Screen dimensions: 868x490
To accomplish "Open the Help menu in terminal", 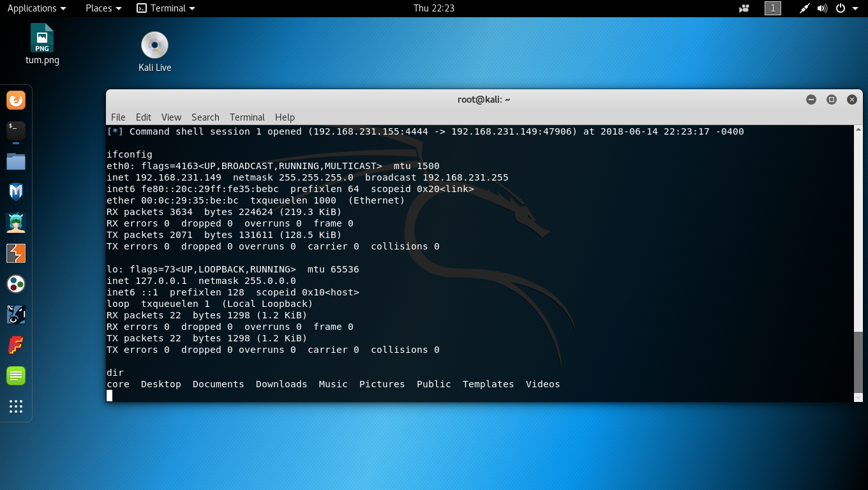I will click(x=285, y=117).
